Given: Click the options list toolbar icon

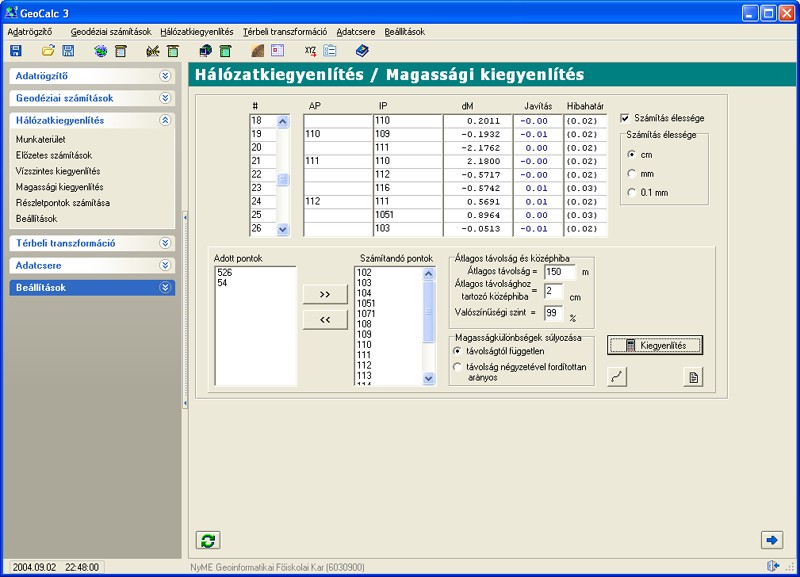Looking at the screenshot, I should point(330,51).
